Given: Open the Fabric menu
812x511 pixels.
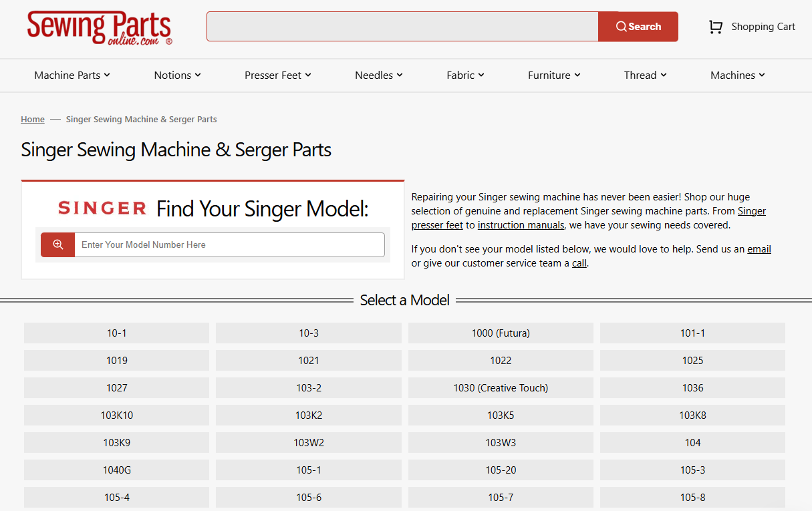Looking at the screenshot, I should click(x=465, y=75).
